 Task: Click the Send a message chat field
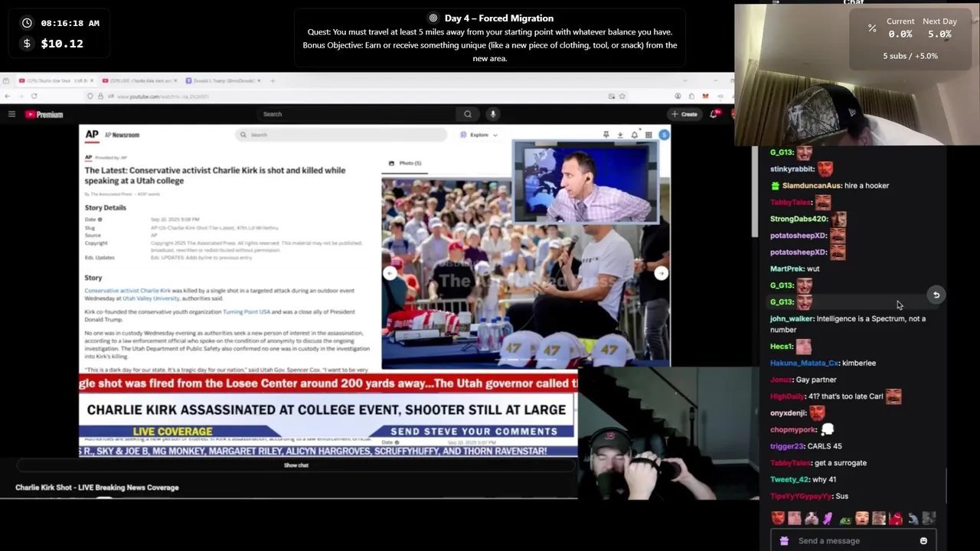click(854, 541)
